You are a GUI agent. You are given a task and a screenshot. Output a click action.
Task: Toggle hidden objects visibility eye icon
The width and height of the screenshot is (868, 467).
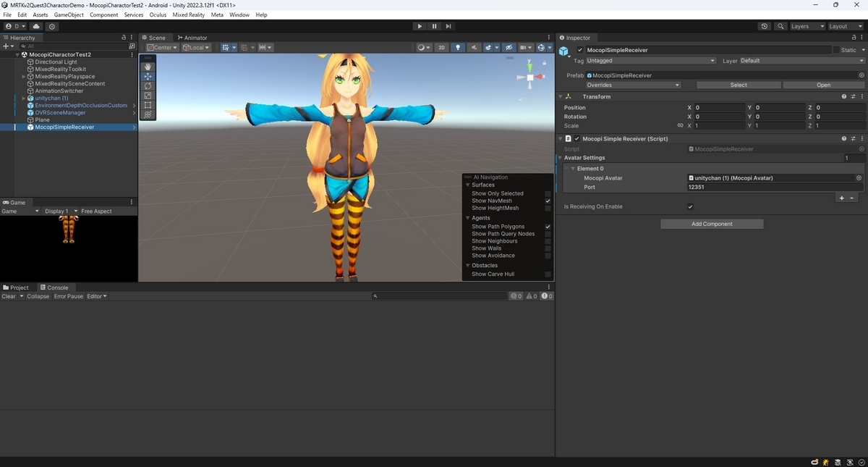509,48
